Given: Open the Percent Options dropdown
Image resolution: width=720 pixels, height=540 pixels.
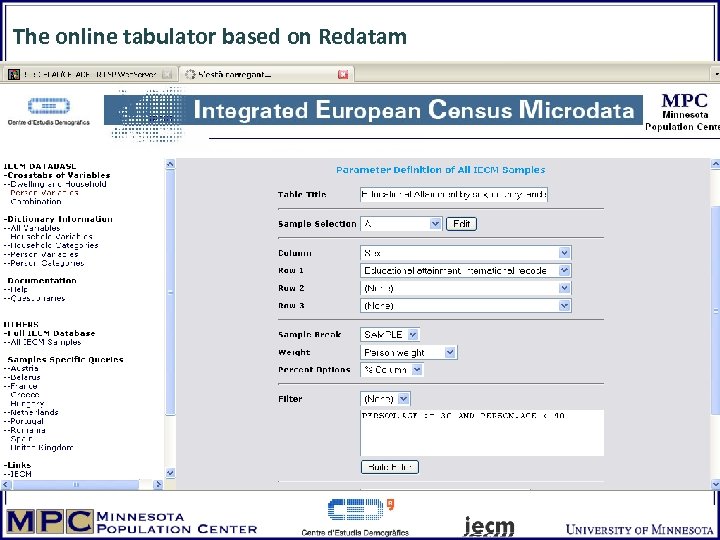Looking at the screenshot, I should pos(391,370).
